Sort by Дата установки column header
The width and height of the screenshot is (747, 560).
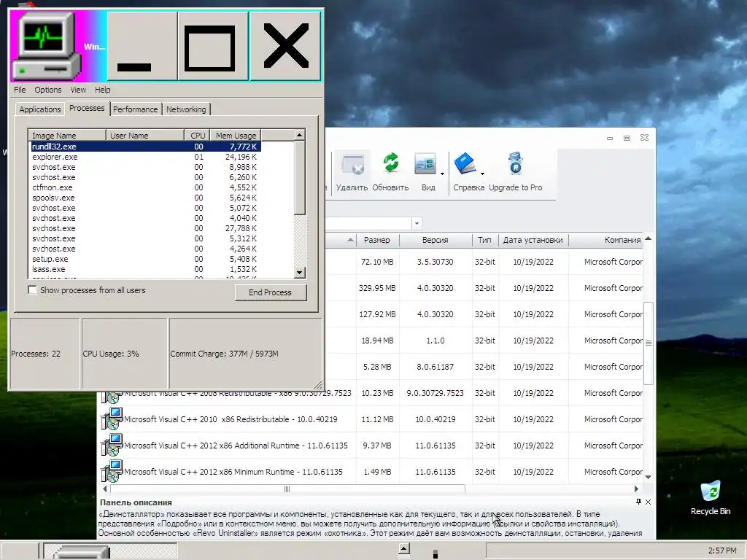pyautogui.click(x=533, y=240)
